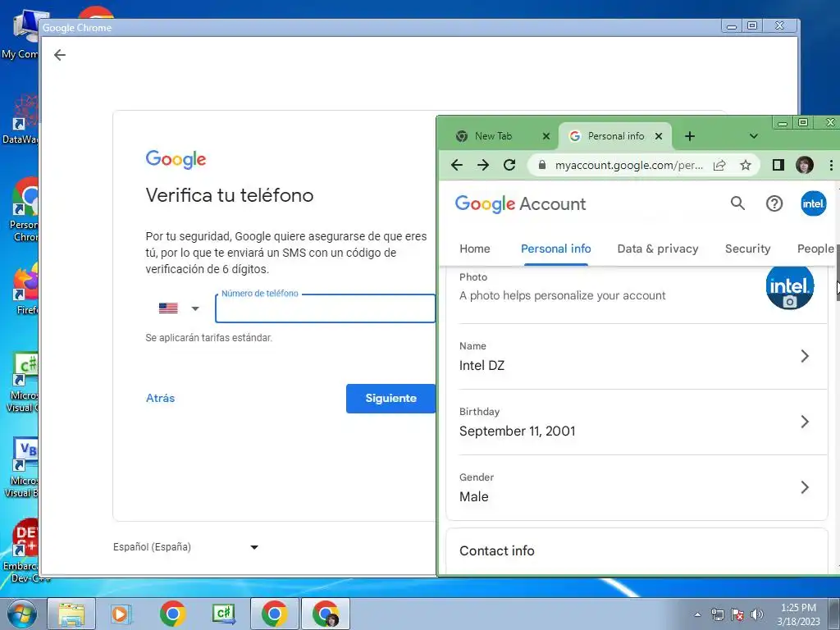This screenshot has width=840, height=630.
Task: Open File Explorer from taskbar
Action: [x=71, y=614]
